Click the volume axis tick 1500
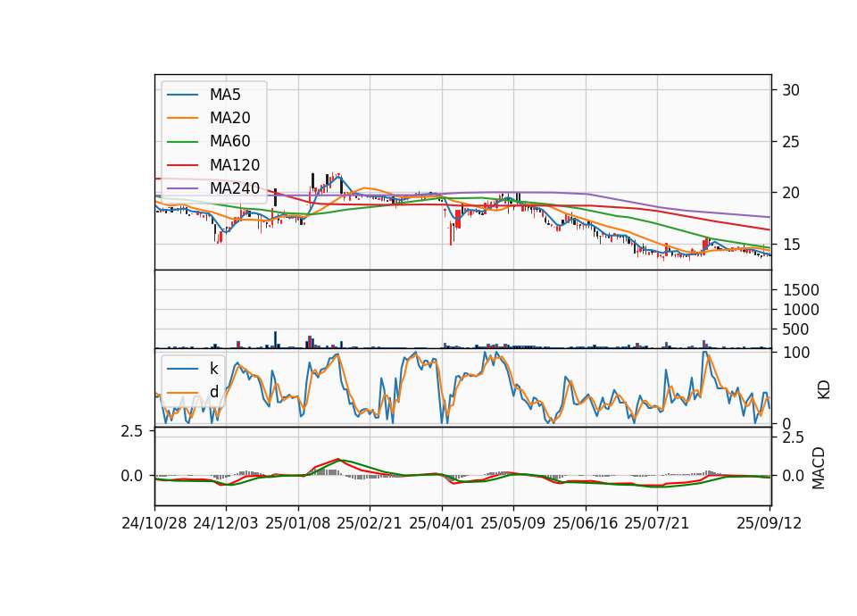 click(801, 290)
